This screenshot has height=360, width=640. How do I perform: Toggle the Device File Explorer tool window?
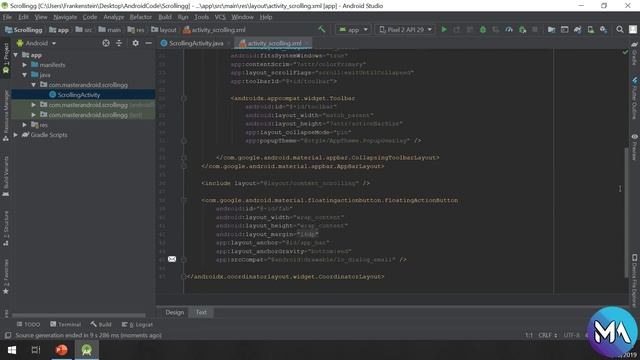click(634, 280)
